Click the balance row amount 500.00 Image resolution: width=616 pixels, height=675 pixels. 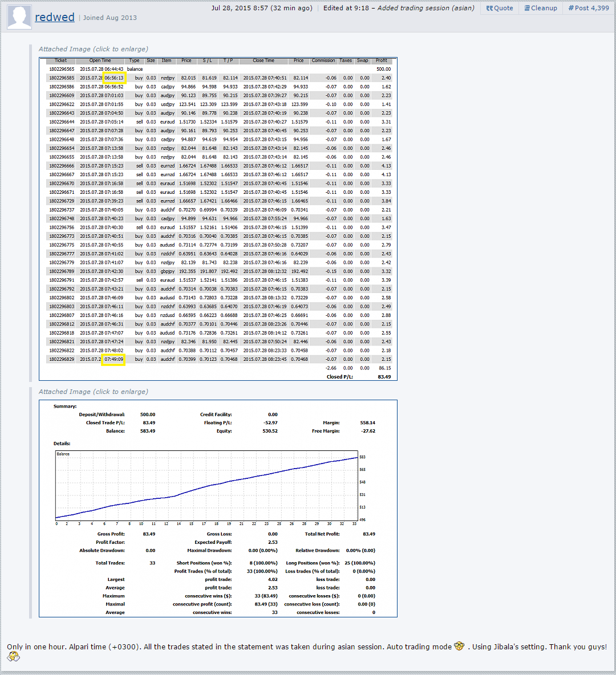pos(383,70)
